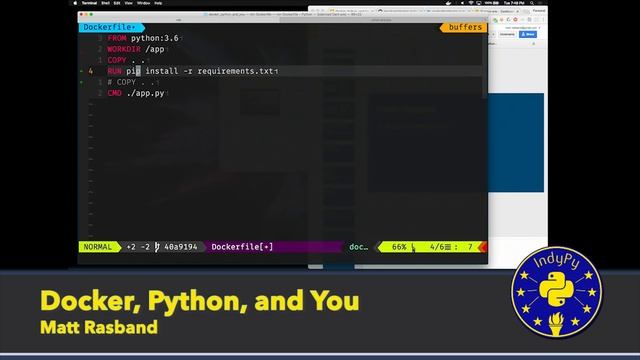Viewport: 640px width, 360px height.
Task: Open Spotlight search magnifier icon
Action: click(531, 3)
